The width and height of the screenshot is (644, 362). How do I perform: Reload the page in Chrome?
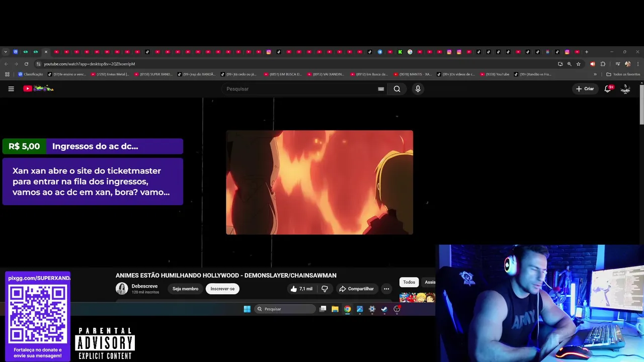[26, 64]
